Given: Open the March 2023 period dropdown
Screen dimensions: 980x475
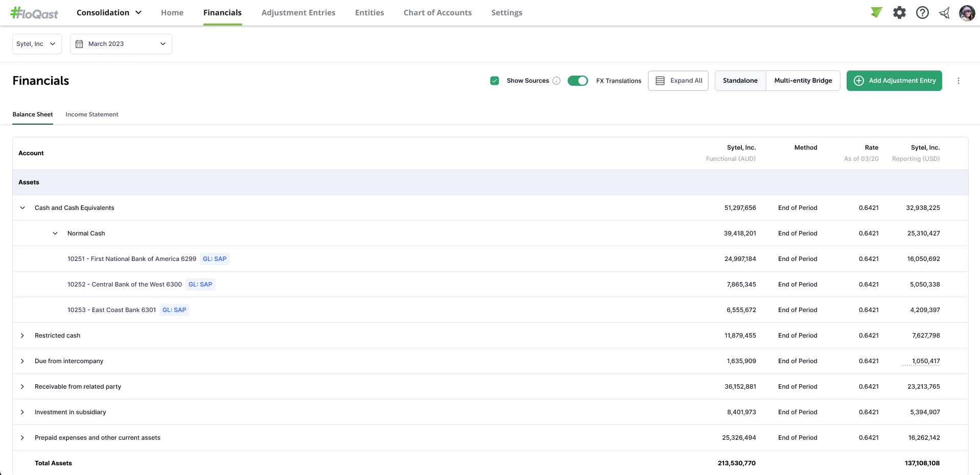Looking at the screenshot, I should [x=121, y=44].
